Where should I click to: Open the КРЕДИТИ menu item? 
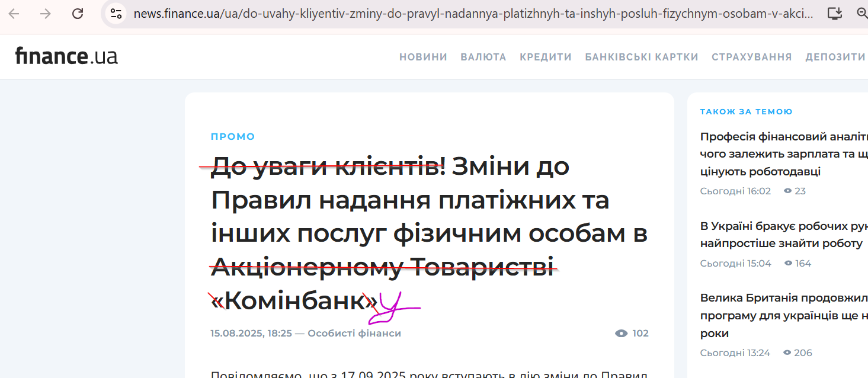coord(546,57)
